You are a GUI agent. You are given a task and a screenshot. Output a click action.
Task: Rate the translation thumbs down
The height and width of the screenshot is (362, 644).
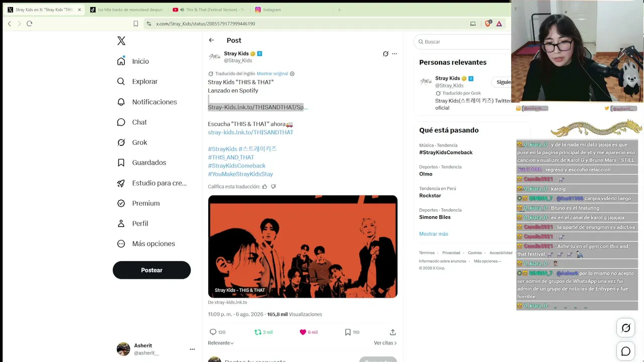(x=274, y=187)
